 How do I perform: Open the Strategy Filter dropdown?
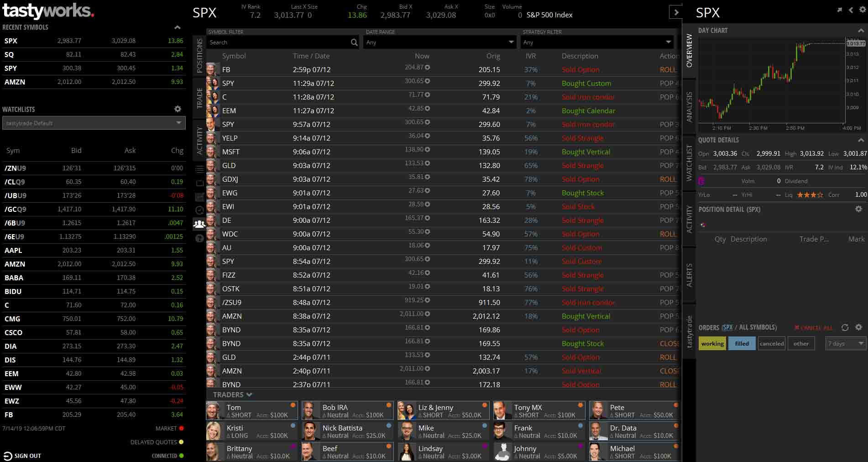pos(597,42)
